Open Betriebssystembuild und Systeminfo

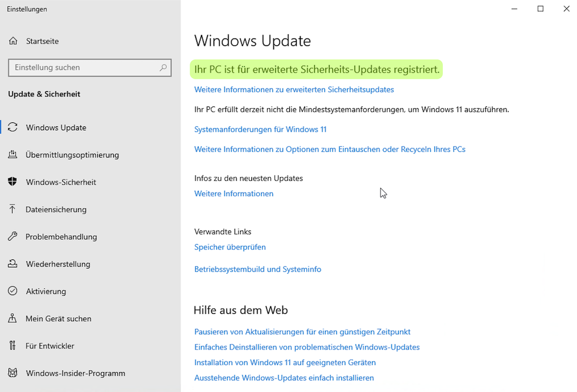coord(258,269)
